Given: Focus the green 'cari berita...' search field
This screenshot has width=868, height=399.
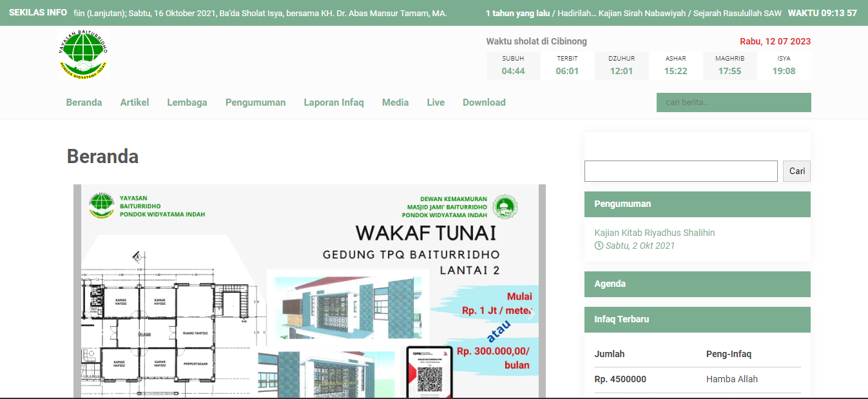Looking at the screenshot, I should click(x=733, y=102).
